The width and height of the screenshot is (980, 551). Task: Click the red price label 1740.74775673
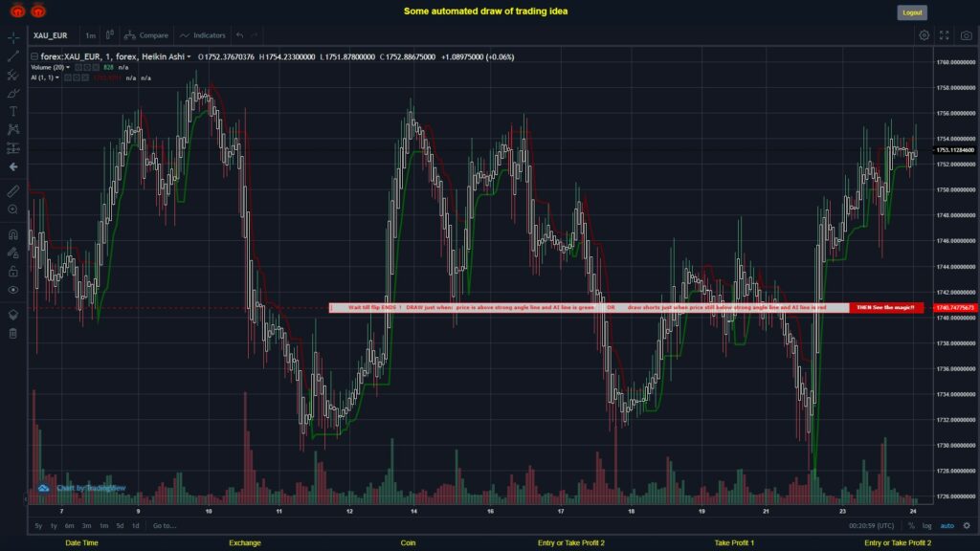[x=955, y=308]
